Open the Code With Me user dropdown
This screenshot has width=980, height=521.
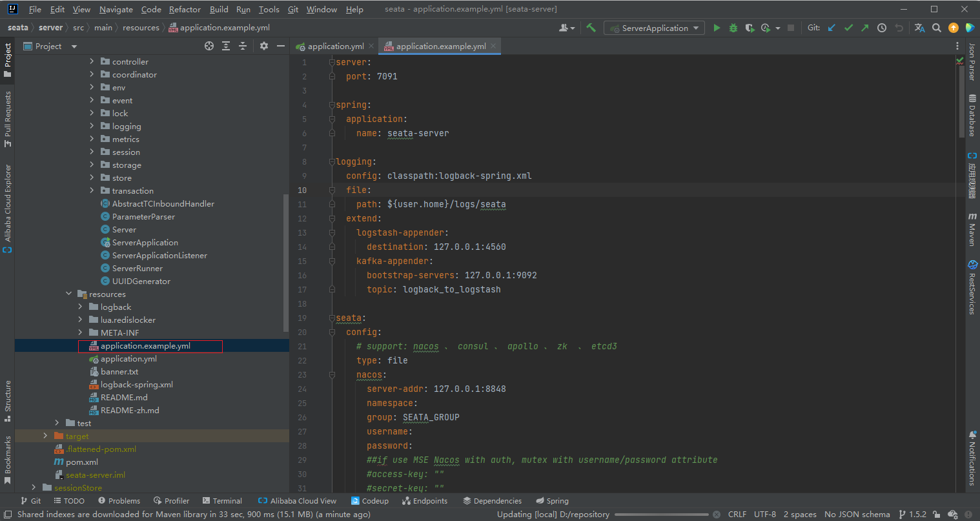567,28
